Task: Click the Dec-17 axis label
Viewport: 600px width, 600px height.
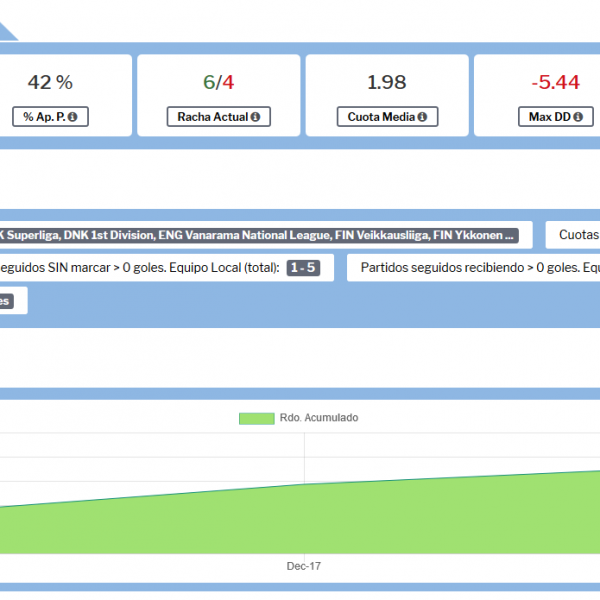Action: 304,566
